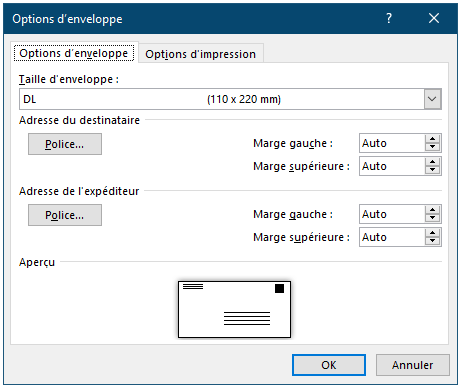Increase expéditeur Marge gauche with up arrow
The width and height of the screenshot is (461, 388).
coord(433,210)
